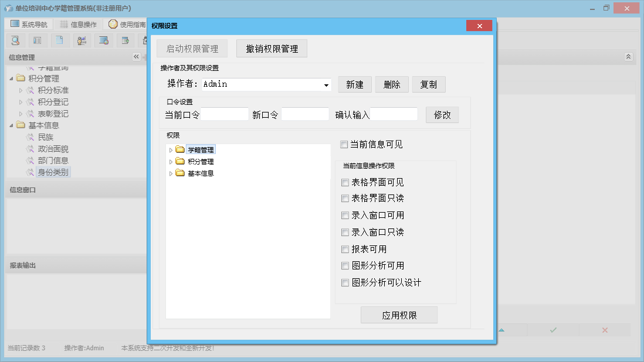Click the green checkmark confirm icon in main window

pos(553,330)
